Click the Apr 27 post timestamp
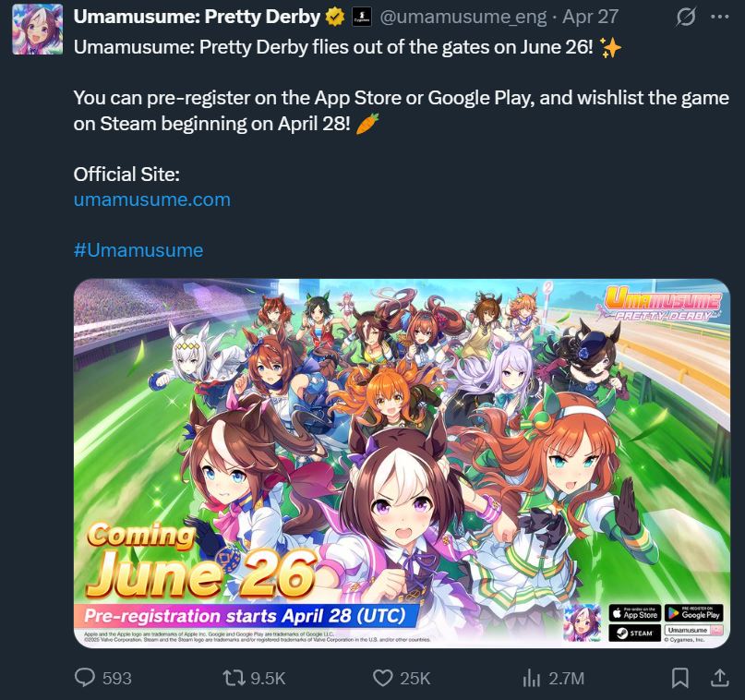 tap(590, 18)
